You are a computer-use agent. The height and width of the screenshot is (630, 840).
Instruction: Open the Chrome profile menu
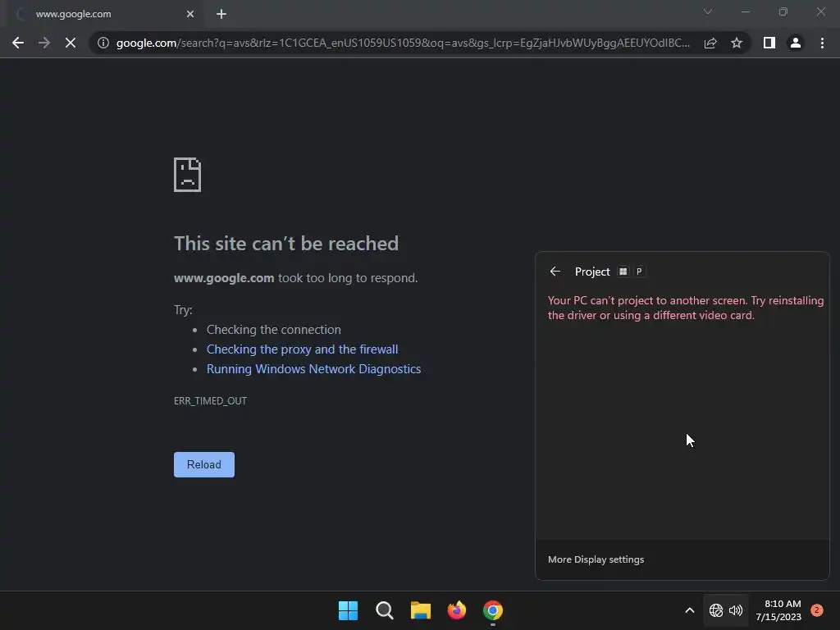pos(796,43)
